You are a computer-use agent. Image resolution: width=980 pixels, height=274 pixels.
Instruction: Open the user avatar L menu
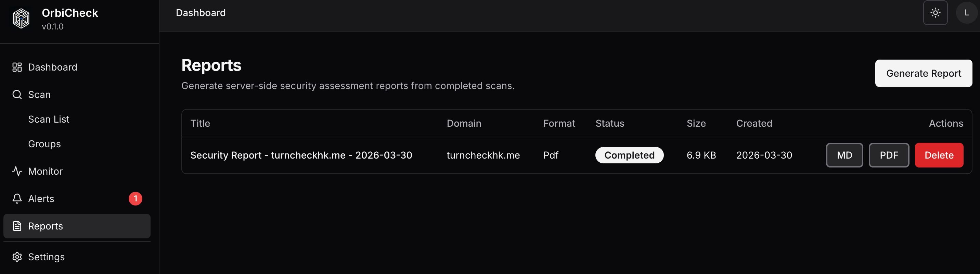coord(966,13)
